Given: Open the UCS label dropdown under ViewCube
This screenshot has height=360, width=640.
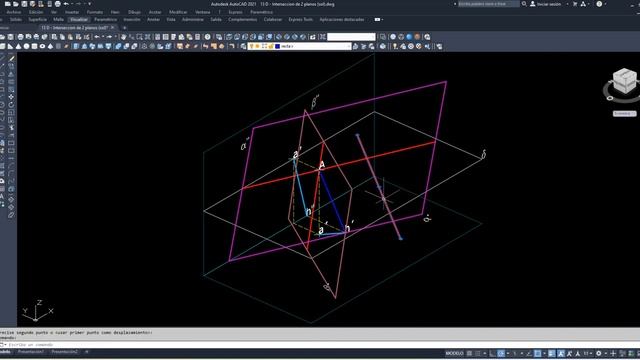Looking at the screenshot, I should [624, 113].
